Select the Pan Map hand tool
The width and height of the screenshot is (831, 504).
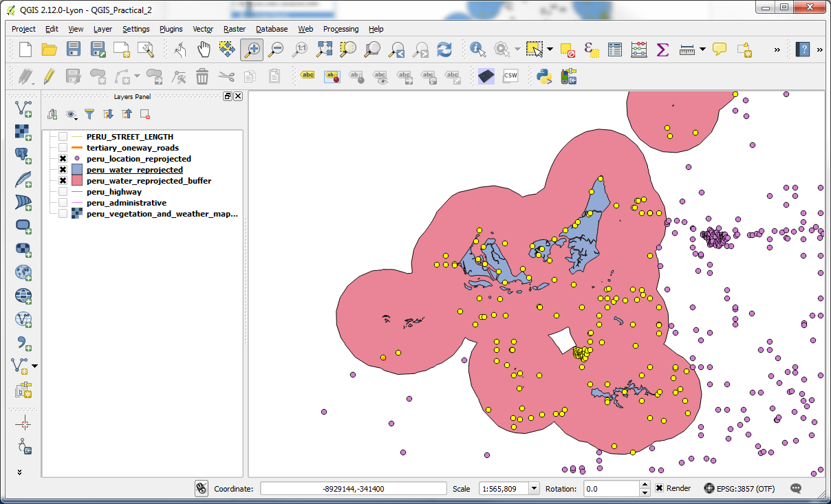coord(204,49)
